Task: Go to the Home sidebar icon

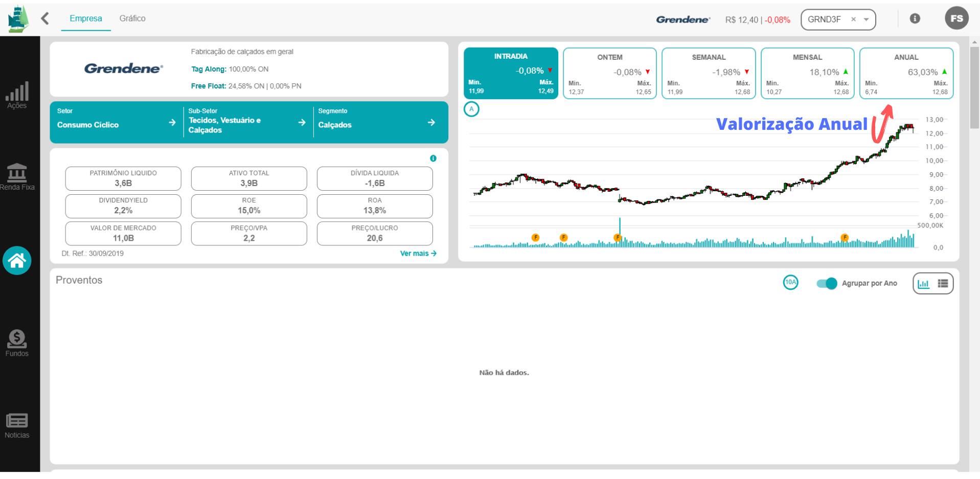Action: tap(17, 261)
